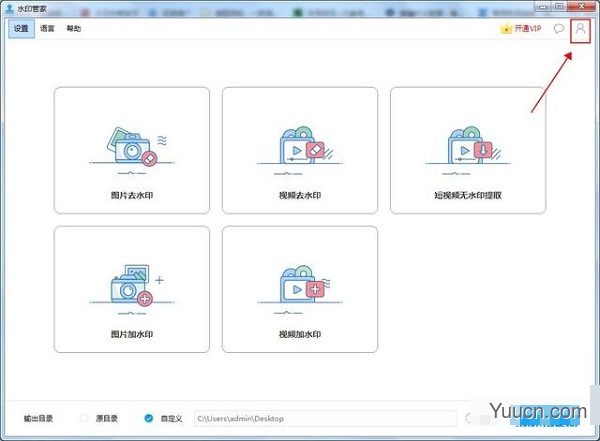The image size is (600, 441).
Task: Select the 图片加水印 label
Action: [x=132, y=335]
